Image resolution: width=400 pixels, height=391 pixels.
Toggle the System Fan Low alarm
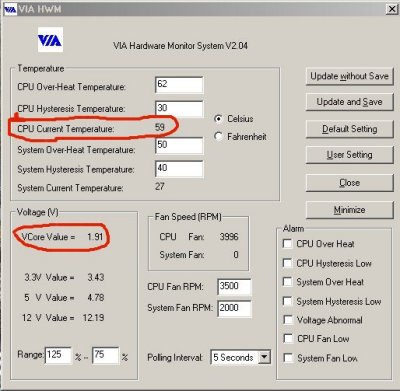(x=288, y=358)
